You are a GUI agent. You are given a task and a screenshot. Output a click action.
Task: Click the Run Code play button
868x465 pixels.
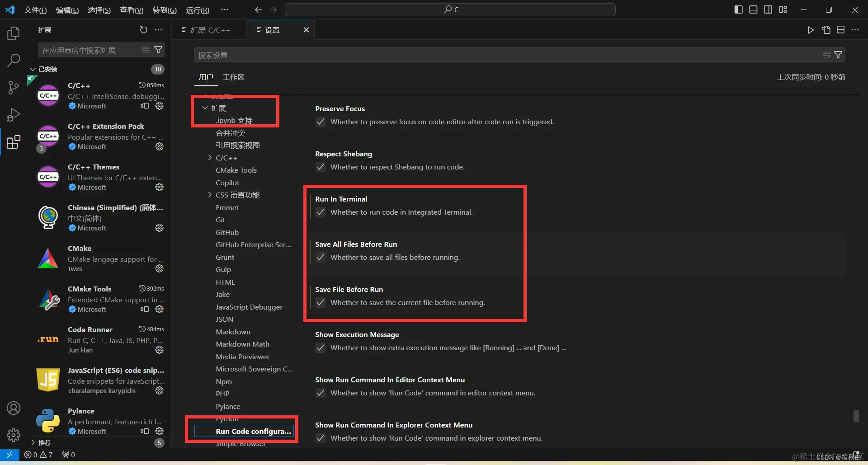(x=811, y=30)
